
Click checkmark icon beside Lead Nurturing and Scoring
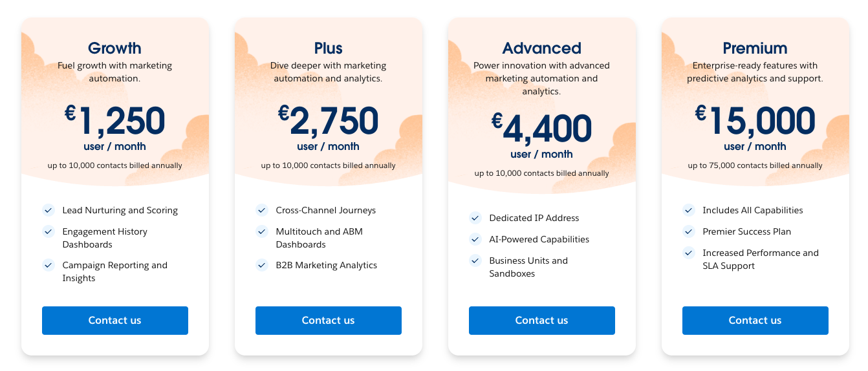pos(49,210)
